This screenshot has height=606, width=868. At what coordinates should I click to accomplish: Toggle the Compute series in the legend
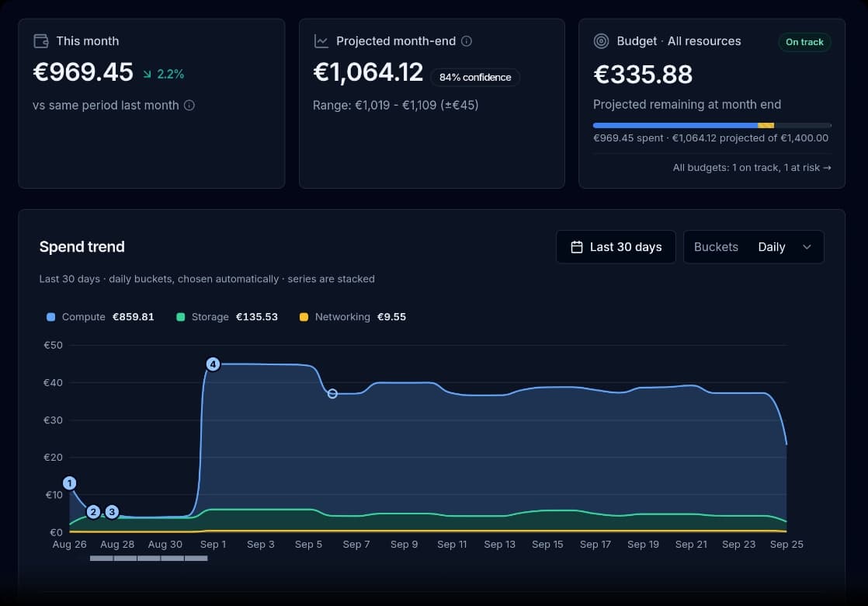(x=100, y=317)
